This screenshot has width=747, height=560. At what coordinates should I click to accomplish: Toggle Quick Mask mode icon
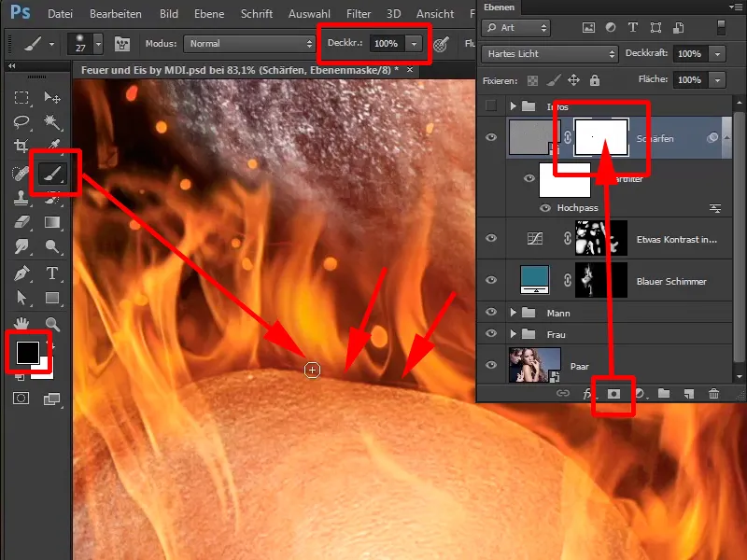[x=21, y=399]
